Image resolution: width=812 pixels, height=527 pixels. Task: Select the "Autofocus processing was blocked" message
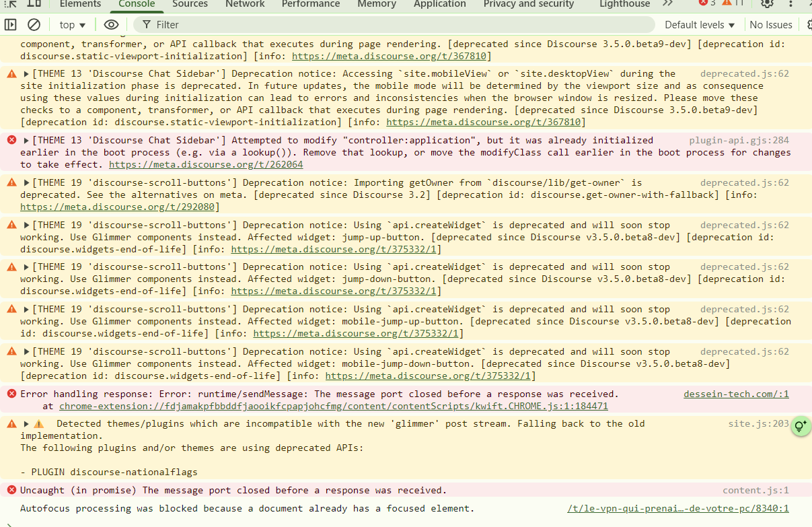(247, 509)
